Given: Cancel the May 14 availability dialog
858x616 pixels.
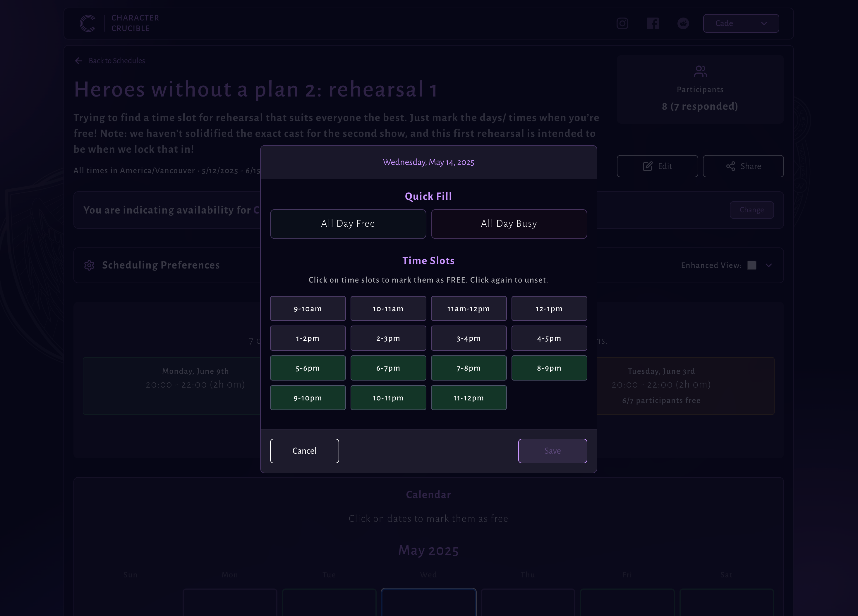Looking at the screenshot, I should (x=304, y=450).
